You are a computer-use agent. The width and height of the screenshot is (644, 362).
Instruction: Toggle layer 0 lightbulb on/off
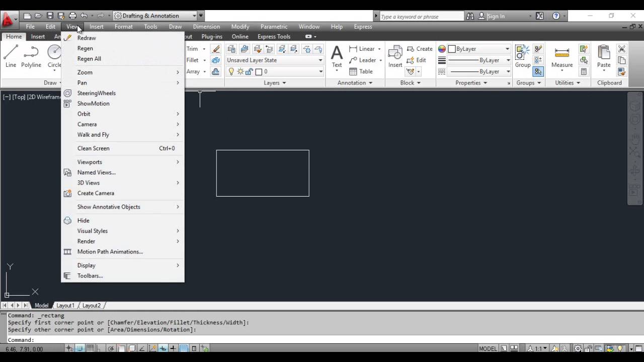(231, 72)
